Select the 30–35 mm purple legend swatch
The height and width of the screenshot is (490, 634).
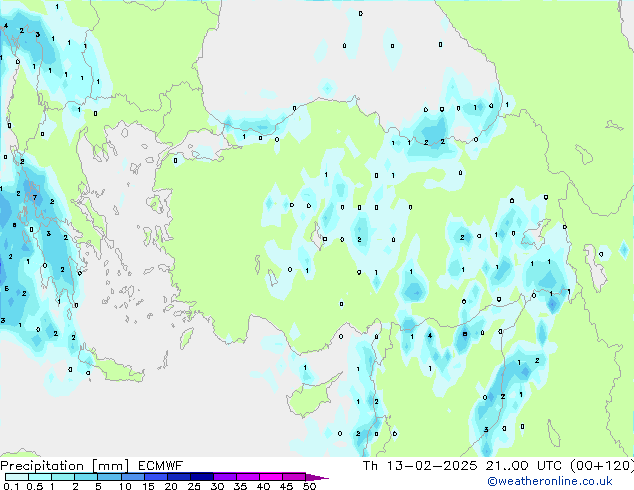pyautogui.click(x=225, y=477)
